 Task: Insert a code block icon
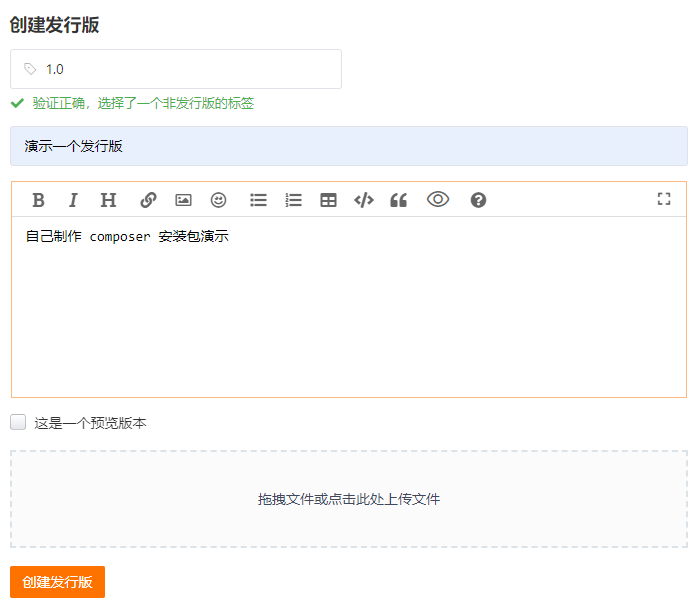tap(364, 200)
